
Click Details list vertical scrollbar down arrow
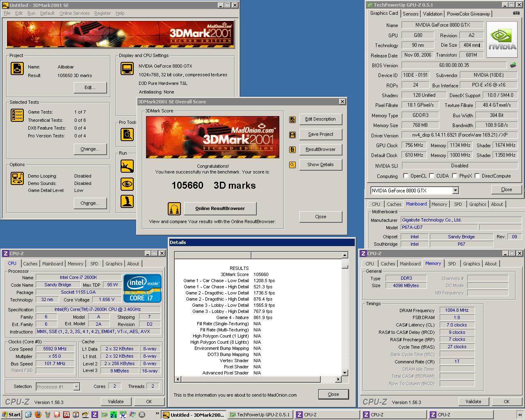click(x=345, y=373)
